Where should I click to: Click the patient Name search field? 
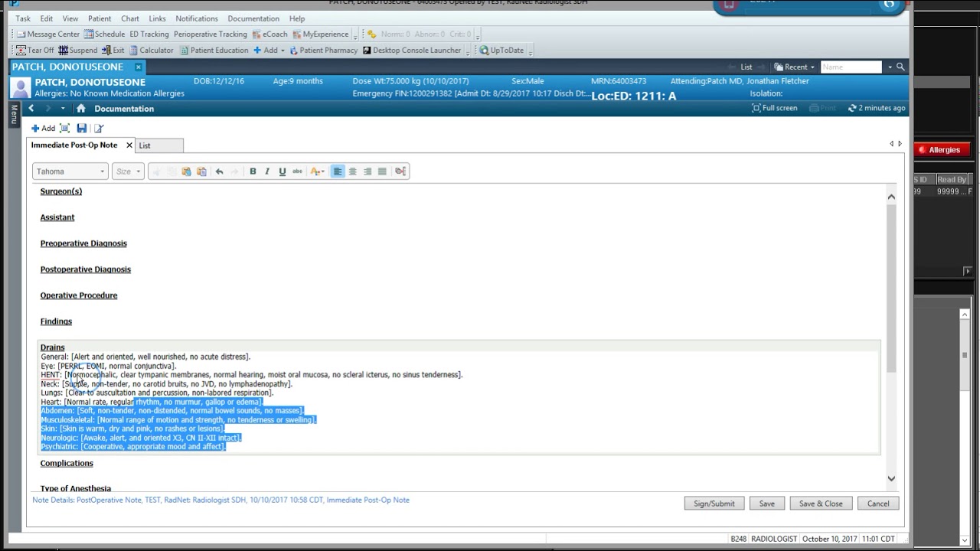click(x=851, y=67)
